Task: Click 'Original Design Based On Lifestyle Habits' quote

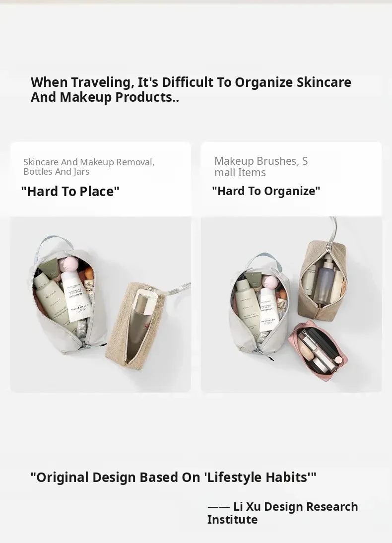Action: [x=173, y=477]
